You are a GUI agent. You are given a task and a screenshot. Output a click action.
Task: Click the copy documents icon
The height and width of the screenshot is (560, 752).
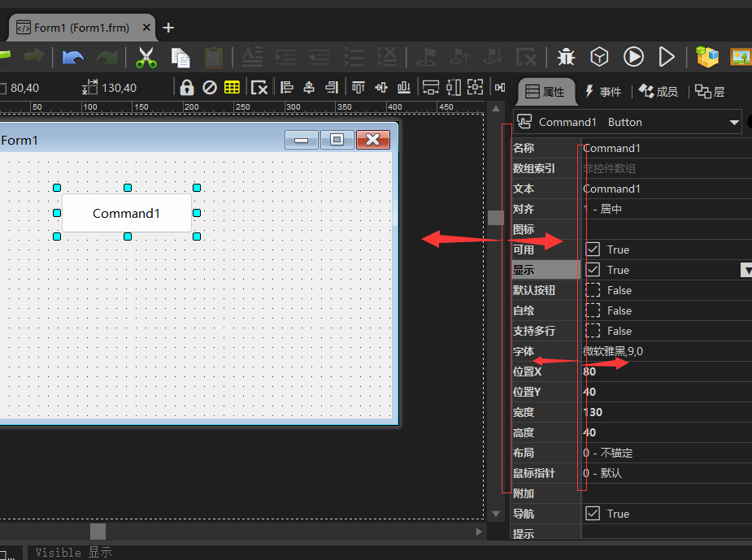[180, 57]
